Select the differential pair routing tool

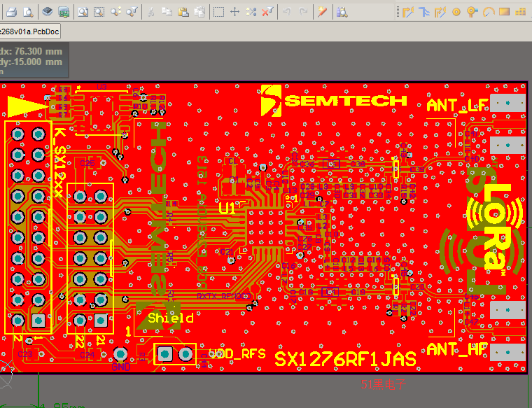coord(440,12)
